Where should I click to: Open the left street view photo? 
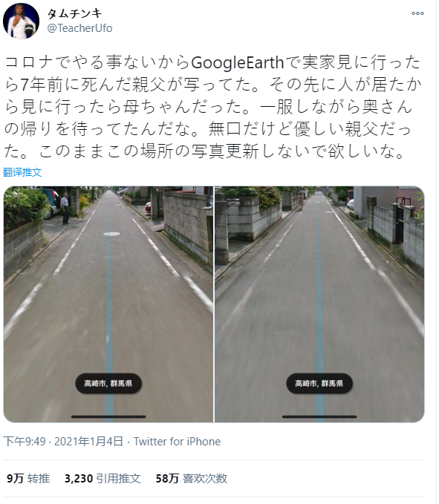pos(108,304)
